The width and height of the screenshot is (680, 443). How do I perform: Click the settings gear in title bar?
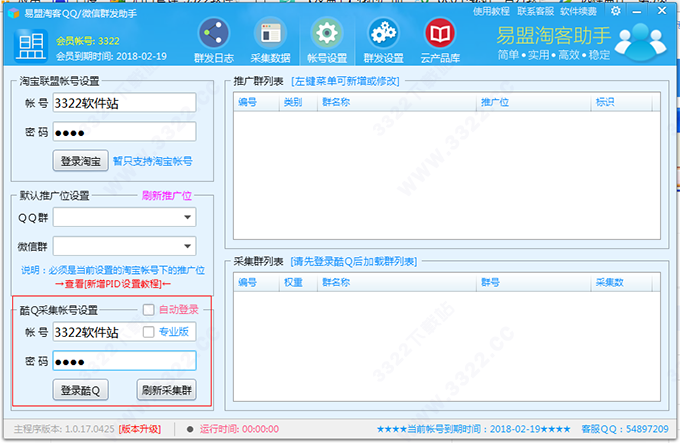click(615, 11)
